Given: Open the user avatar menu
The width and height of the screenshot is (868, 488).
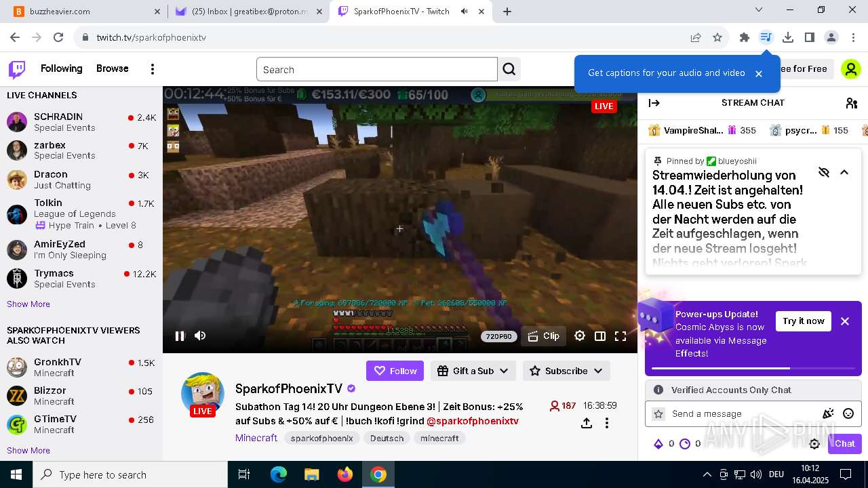Looking at the screenshot, I should tap(850, 69).
